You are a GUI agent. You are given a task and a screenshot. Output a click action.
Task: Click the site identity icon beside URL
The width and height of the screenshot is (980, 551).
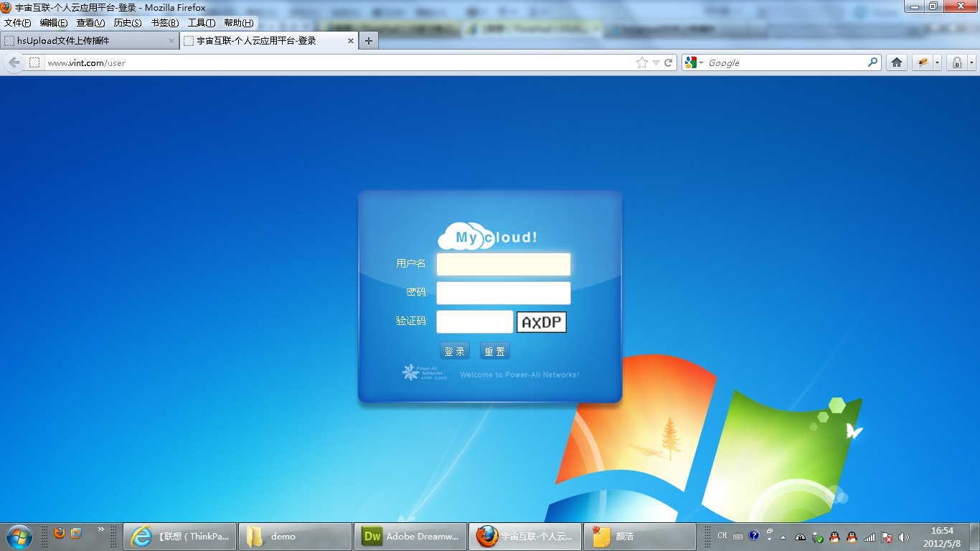pos(34,62)
